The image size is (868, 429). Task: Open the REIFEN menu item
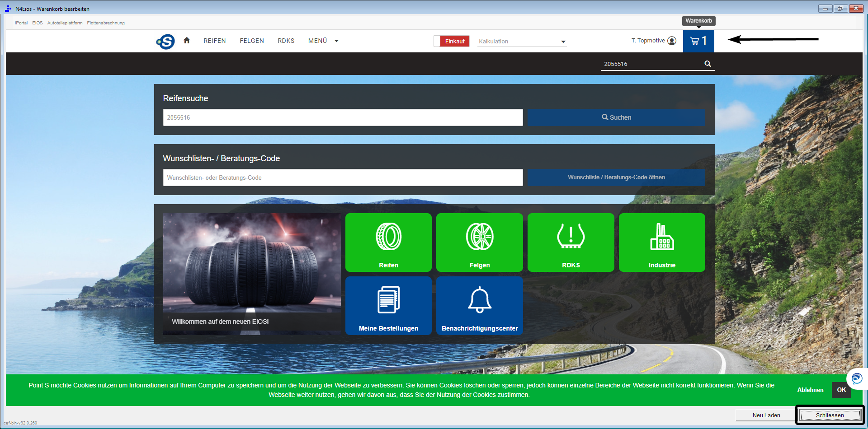(x=215, y=41)
